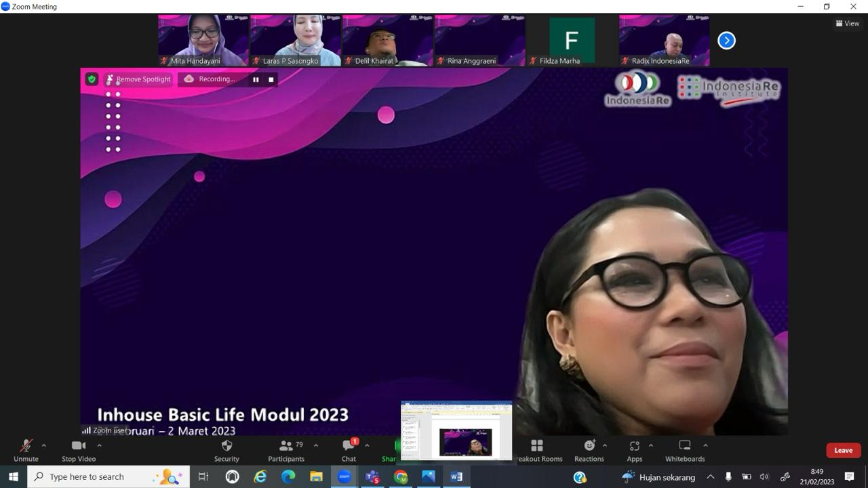The width and height of the screenshot is (868, 488).
Task: Click the green encryption shield icon
Action: click(x=92, y=79)
